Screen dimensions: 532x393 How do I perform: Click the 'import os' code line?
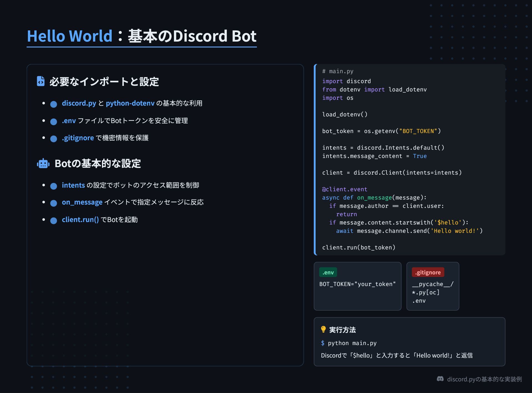click(338, 98)
